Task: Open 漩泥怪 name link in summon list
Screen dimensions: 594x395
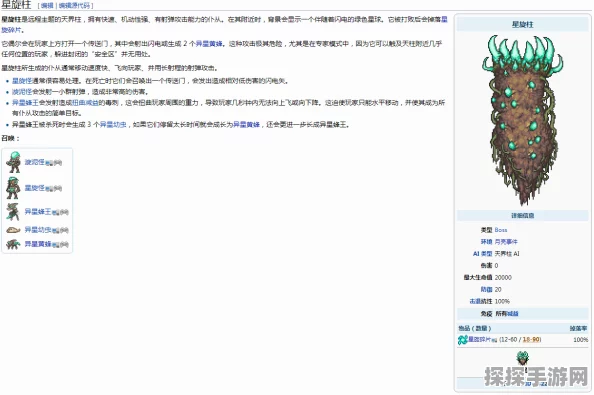Action: 34,162
